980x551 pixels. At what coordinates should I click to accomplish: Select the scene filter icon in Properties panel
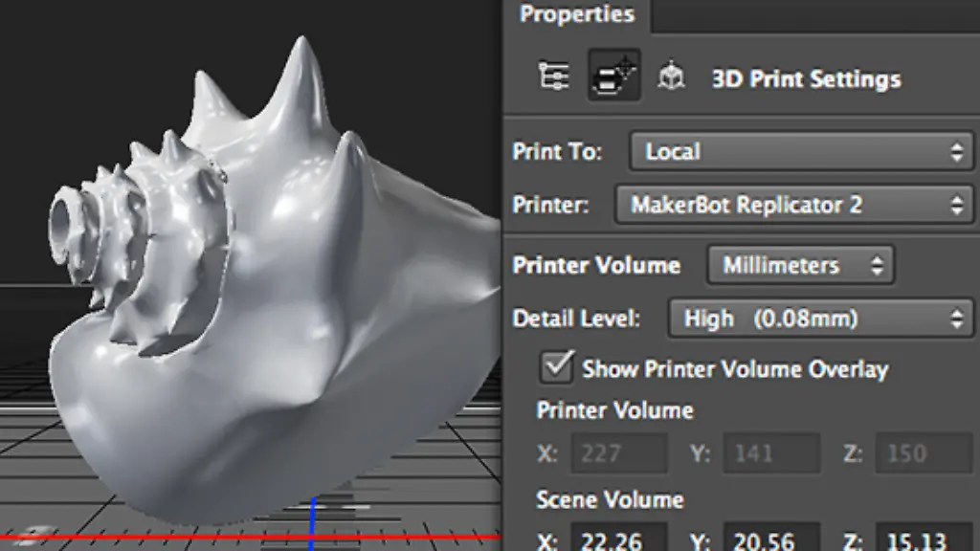552,76
